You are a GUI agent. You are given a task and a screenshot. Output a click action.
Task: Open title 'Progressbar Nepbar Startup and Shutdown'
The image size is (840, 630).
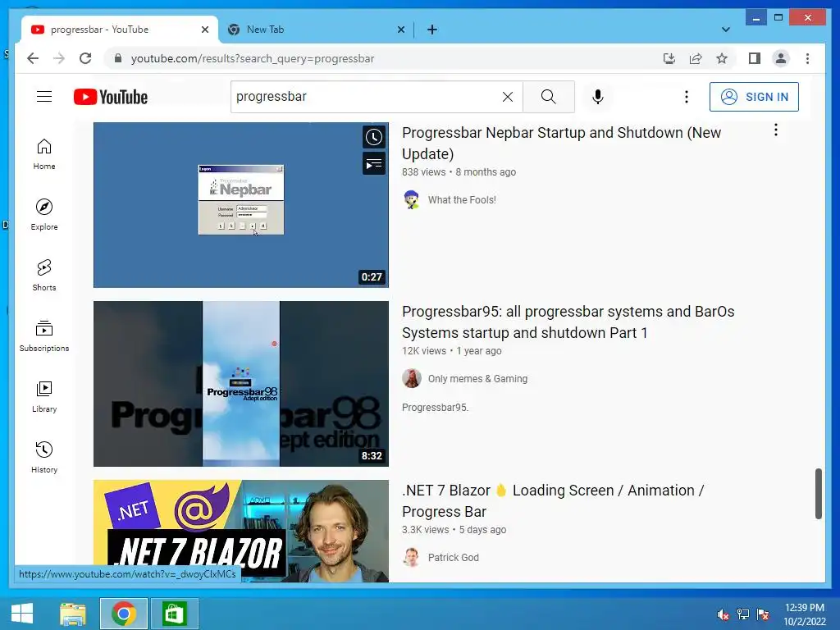pyautogui.click(x=561, y=143)
